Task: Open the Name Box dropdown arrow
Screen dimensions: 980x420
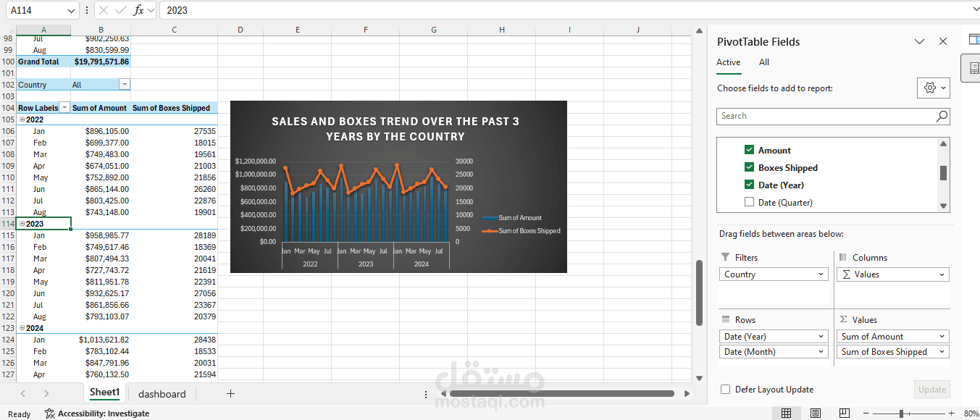Action: coord(70,11)
